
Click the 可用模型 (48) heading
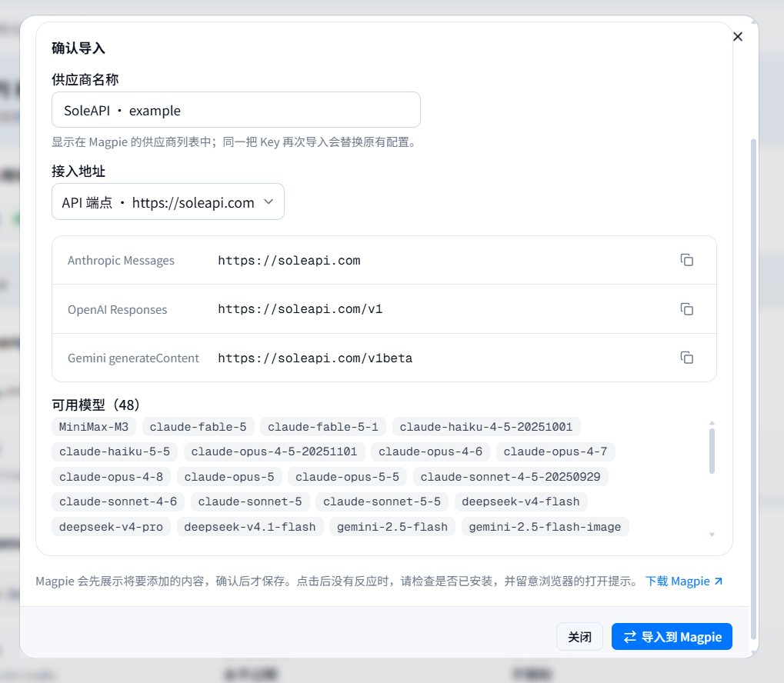96,405
